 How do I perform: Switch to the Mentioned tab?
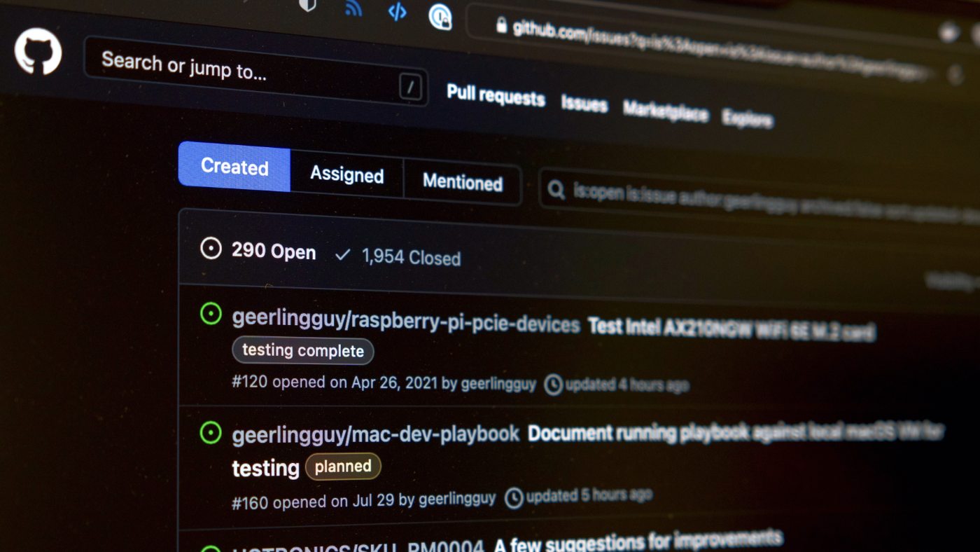tap(463, 183)
